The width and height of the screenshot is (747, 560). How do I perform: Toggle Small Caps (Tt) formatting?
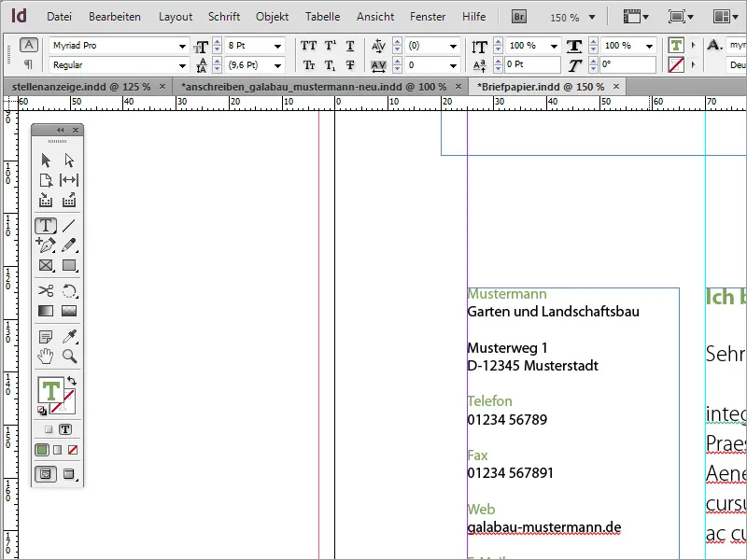click(308, 65)
